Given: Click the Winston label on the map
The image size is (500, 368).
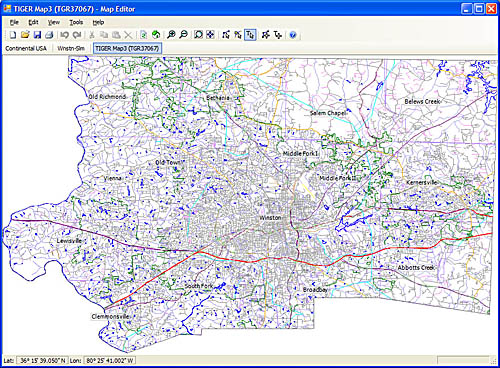Looking at the screenshot, I should (x=270, y=217).
